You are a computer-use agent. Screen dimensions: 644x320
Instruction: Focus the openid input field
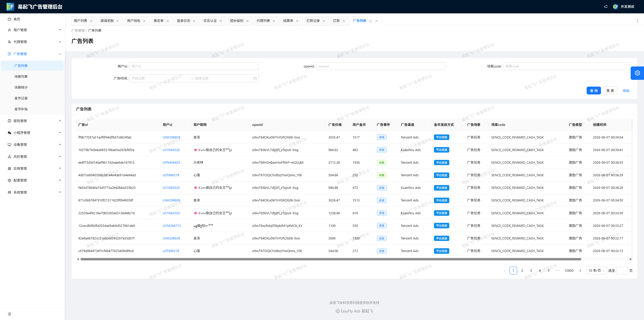click(381, 66)
